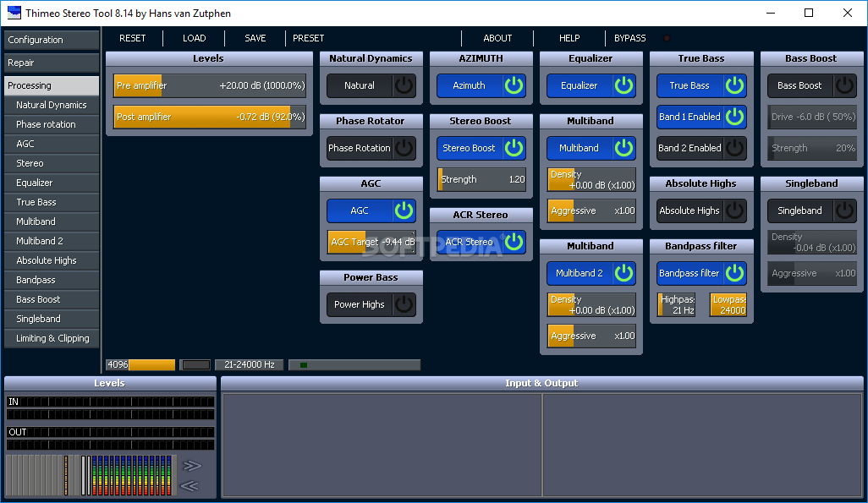Toggle the Absolute Highs power icon
Image resolution: width=868 pixels, height=503 pixels.
[x=734, y=210]
